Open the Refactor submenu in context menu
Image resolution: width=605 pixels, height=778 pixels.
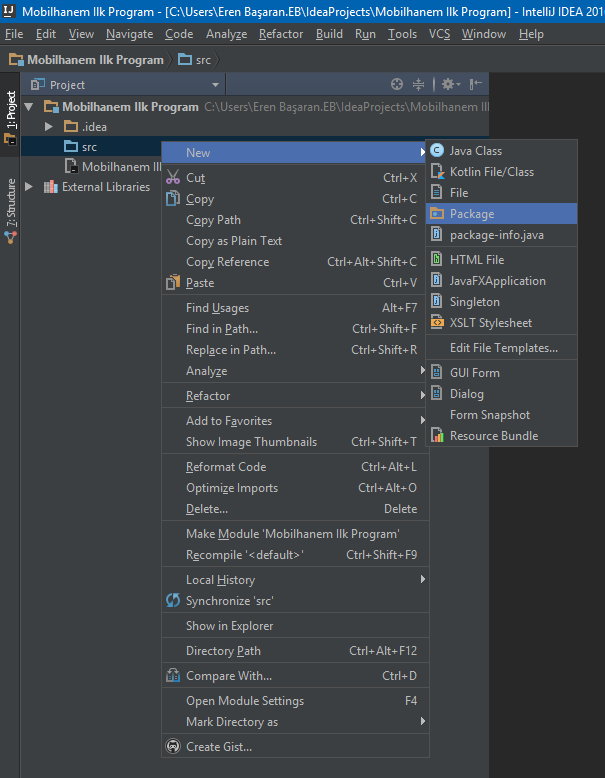pyautogui.click(x=295, y=396)
